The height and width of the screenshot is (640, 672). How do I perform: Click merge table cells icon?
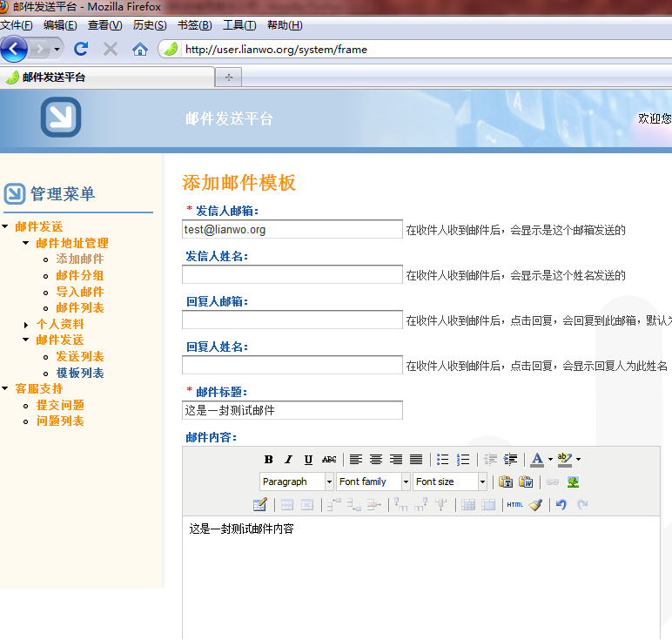pos(488,505)
